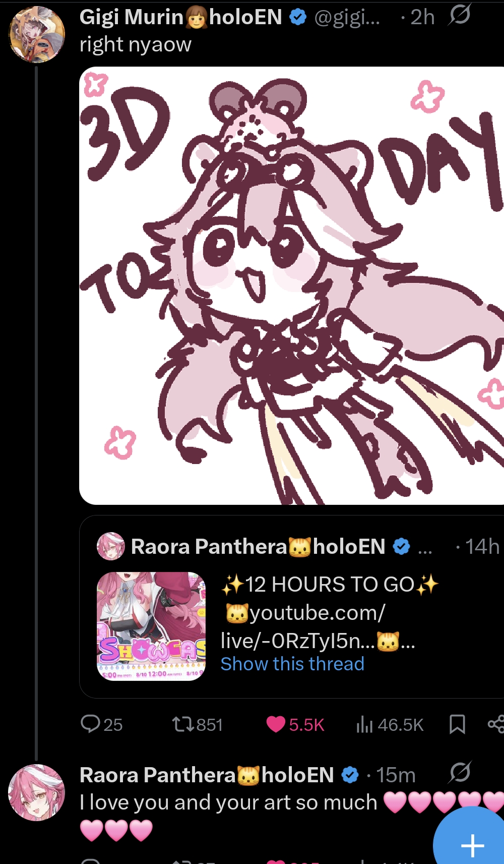Click Show this thread link

(x=292, y=664)
